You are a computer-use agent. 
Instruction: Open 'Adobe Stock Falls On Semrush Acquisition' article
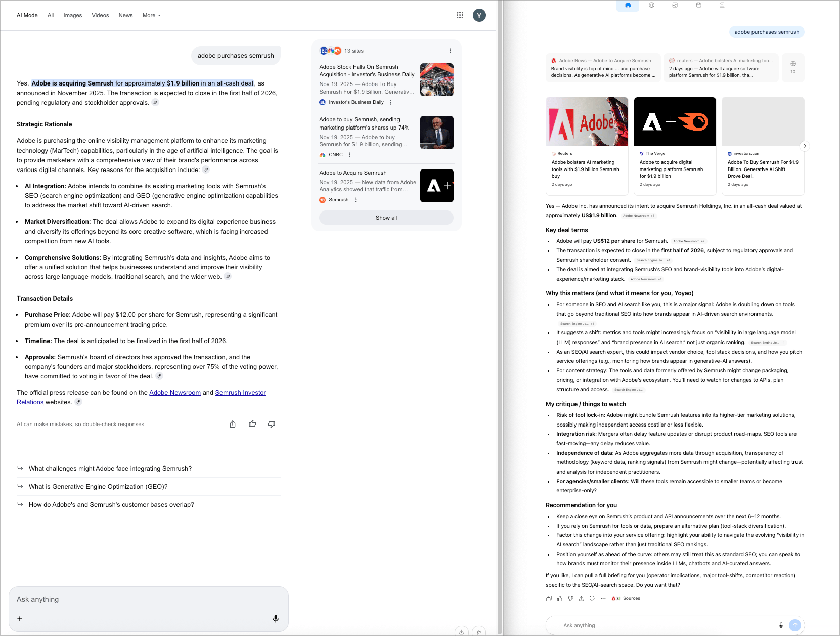(367, 71)
